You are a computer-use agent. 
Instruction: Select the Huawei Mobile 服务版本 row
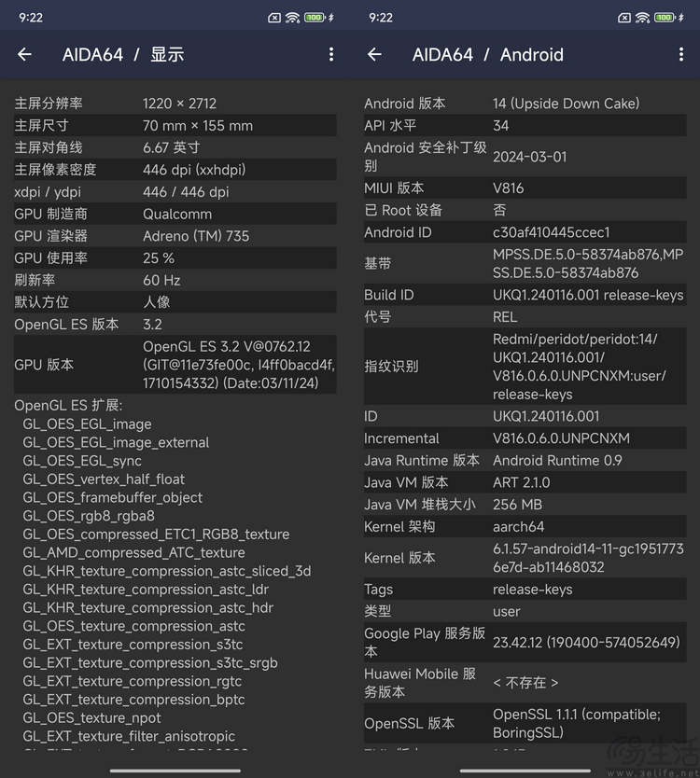[x=525, y=683]
